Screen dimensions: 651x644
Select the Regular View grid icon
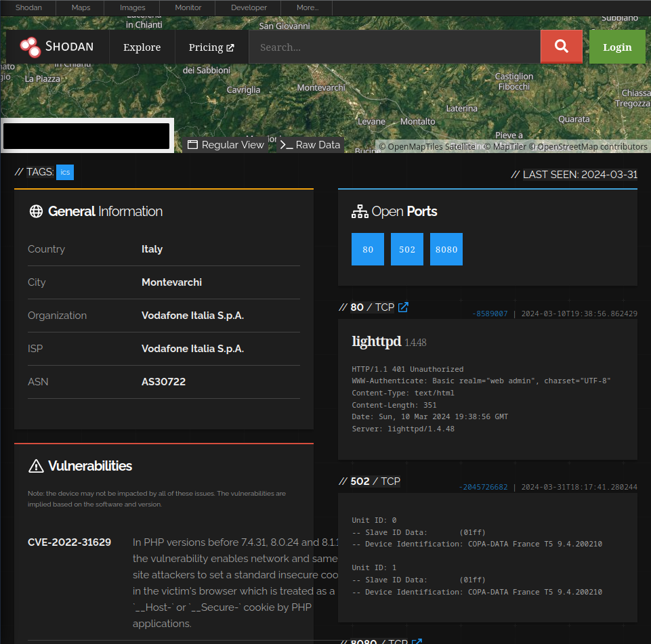point(192,144)
